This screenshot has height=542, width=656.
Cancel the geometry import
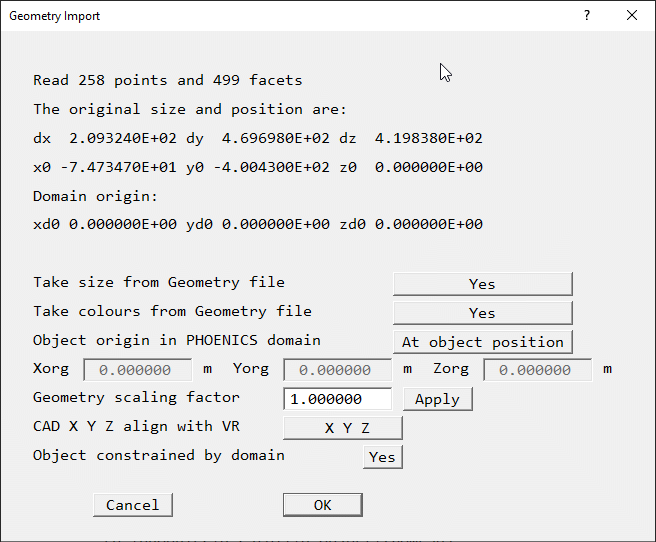coord(132,505)
